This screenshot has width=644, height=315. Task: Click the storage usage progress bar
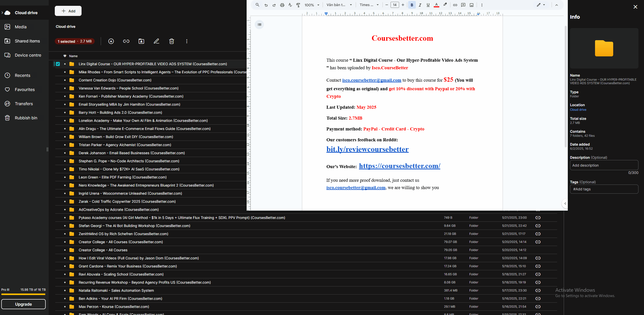pyautogui.click(x=23, y=294)
